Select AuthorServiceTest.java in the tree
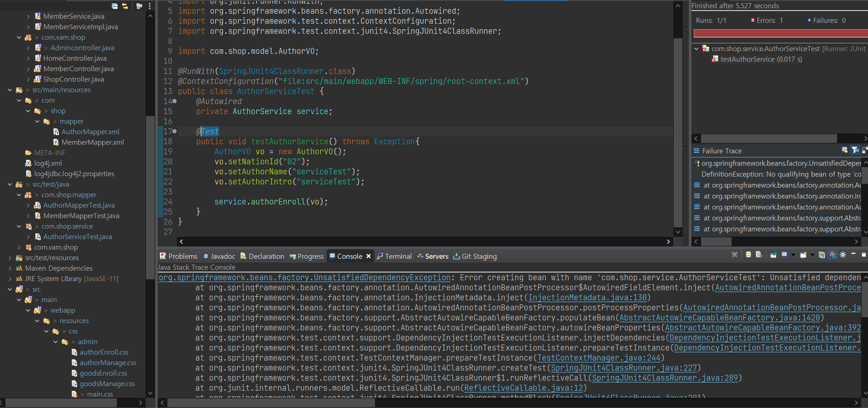This screenshot has width=868, height=408. [x=78, y=237]
